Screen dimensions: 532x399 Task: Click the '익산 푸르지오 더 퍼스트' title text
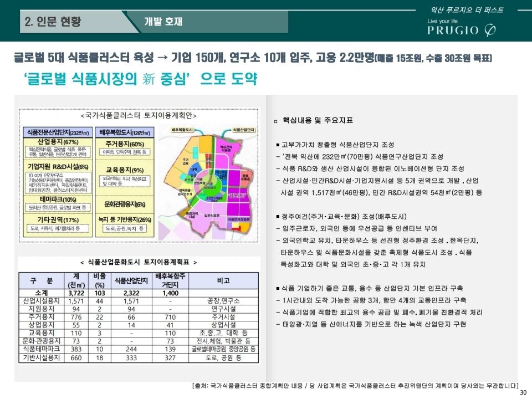(x=467, y=10)
